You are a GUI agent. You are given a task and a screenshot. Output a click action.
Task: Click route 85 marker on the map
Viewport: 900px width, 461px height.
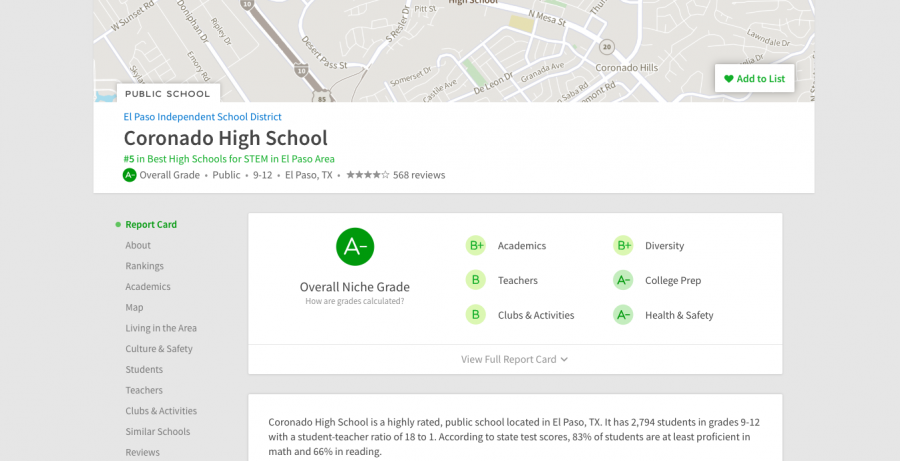point(322,98)
